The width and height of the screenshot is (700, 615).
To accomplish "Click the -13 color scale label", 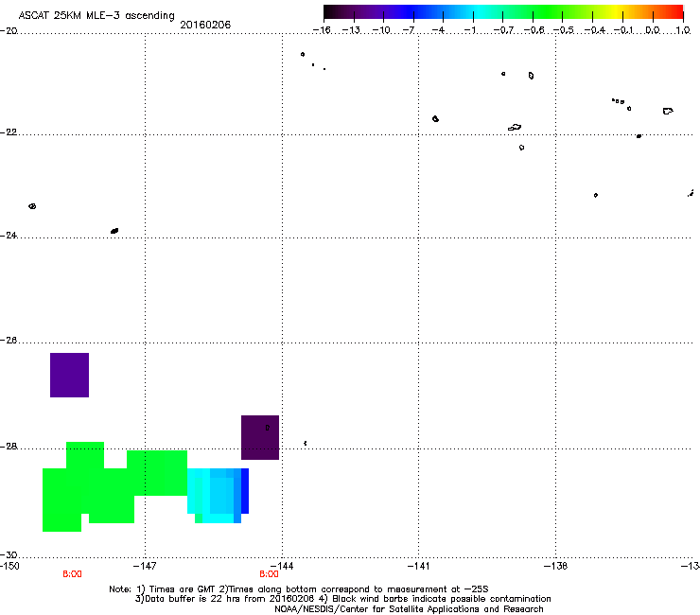I will pos(351,30).
